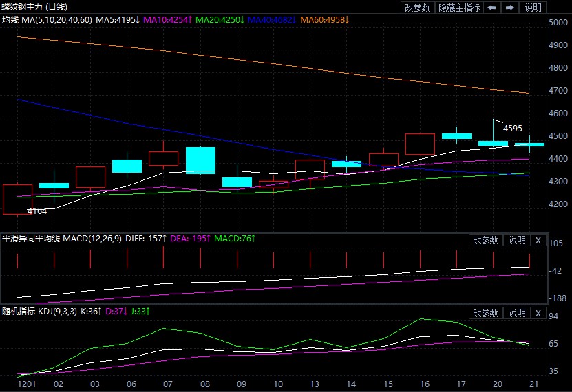Open 改参数 for the main MA chart
Screen dimensions: 572x392
[x=417, y=8]
